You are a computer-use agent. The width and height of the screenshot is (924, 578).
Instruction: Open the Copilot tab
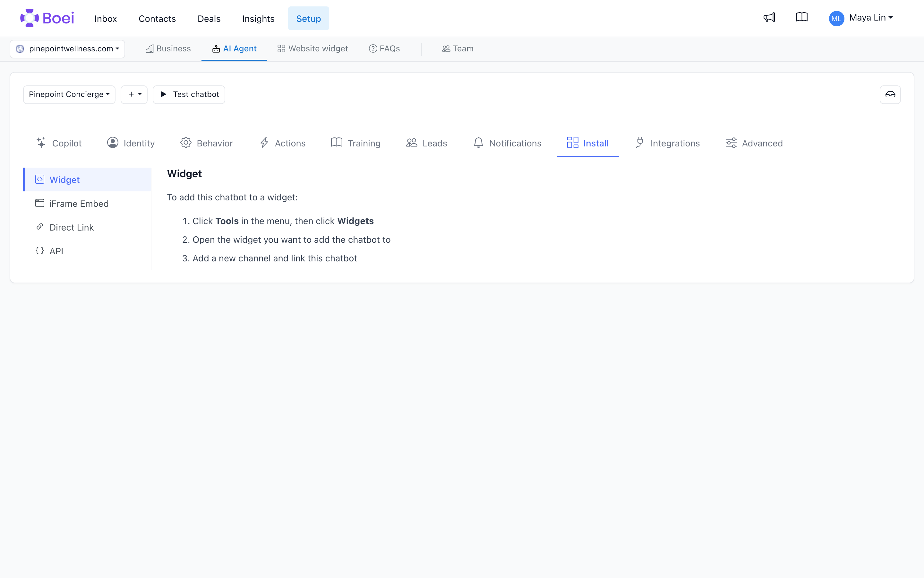tap(59, 143)
